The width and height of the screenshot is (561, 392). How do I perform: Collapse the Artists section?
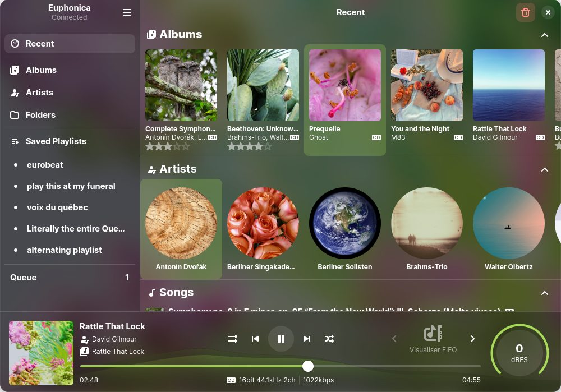pos(545,169)
